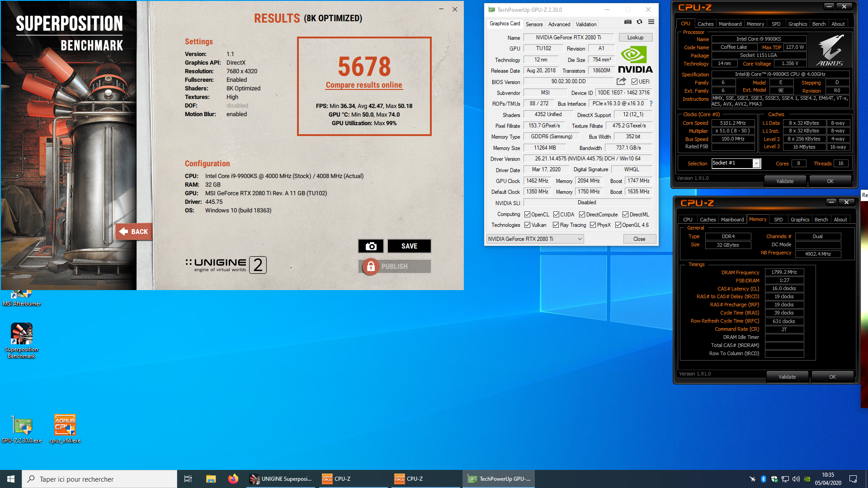This screenshot has width=868, height=488.
Task: Open Firefox from the taskbar
Action: (233, 479)
